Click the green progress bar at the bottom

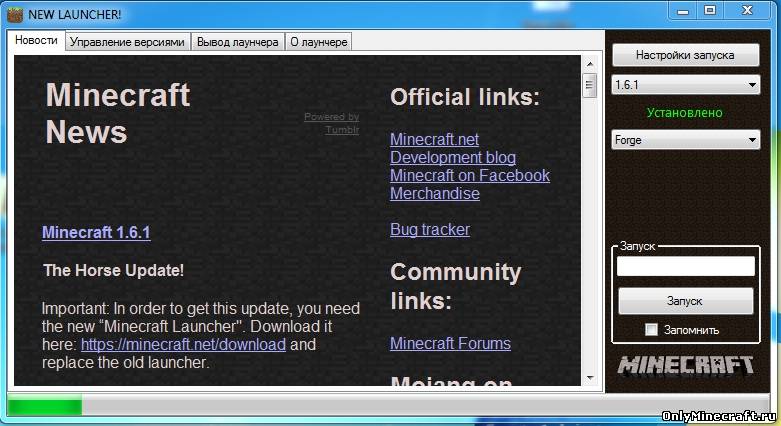pos(45,406)
